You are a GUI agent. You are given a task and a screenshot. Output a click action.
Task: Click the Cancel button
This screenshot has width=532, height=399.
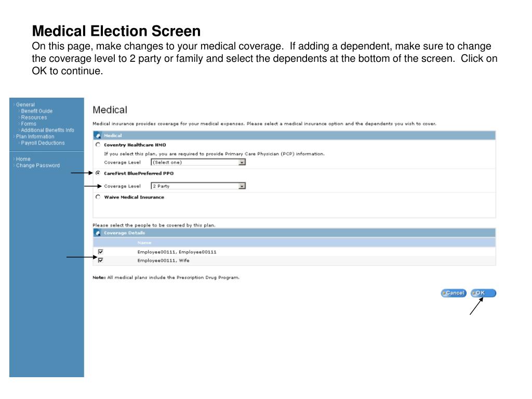(x=454, y=293)
